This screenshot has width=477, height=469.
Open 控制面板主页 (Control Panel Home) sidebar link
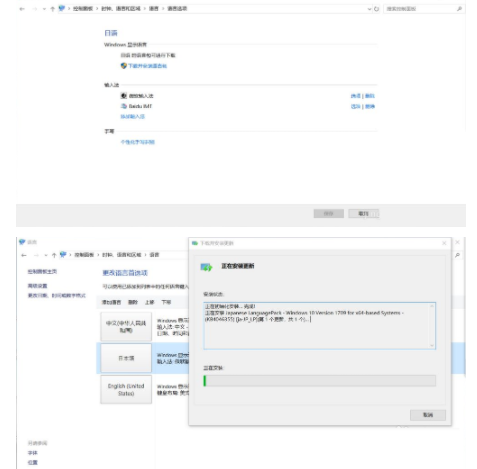click(x=42, y=272)
